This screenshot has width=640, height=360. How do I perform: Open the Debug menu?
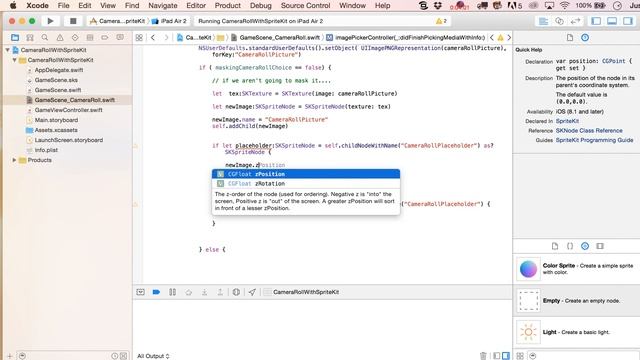point(260,6)
